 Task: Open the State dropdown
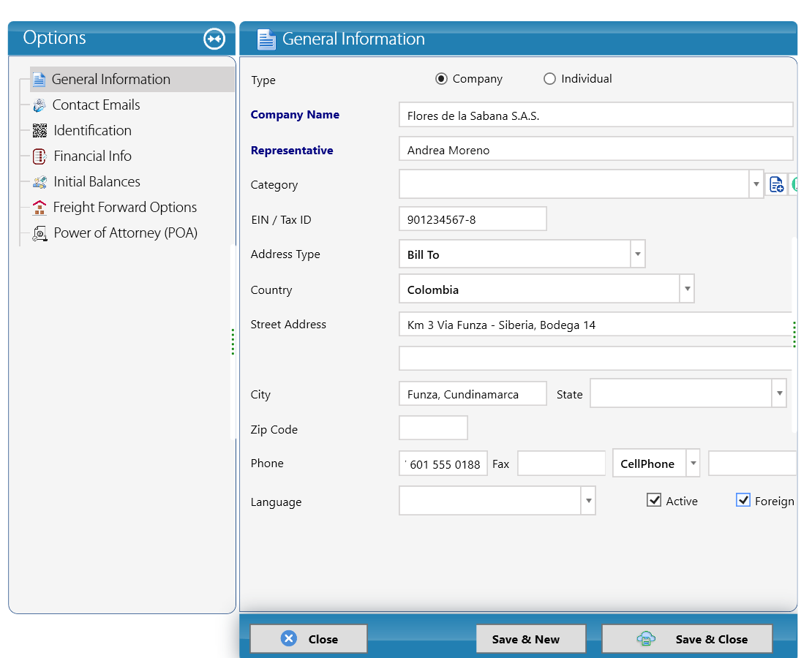point(779,393)
